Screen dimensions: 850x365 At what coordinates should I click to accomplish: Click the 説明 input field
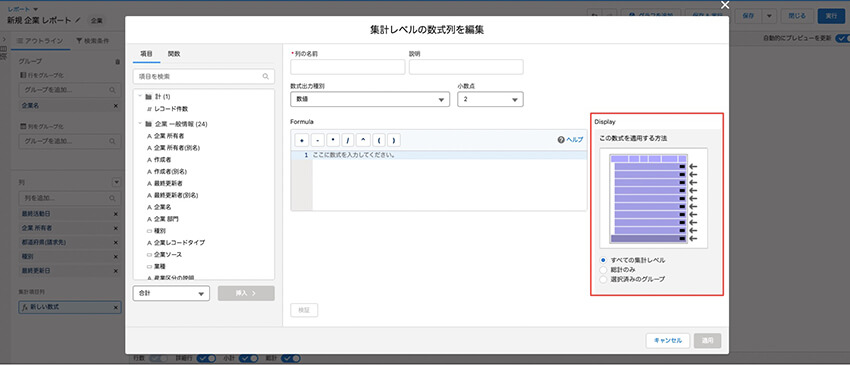click(x=466, y=67)
